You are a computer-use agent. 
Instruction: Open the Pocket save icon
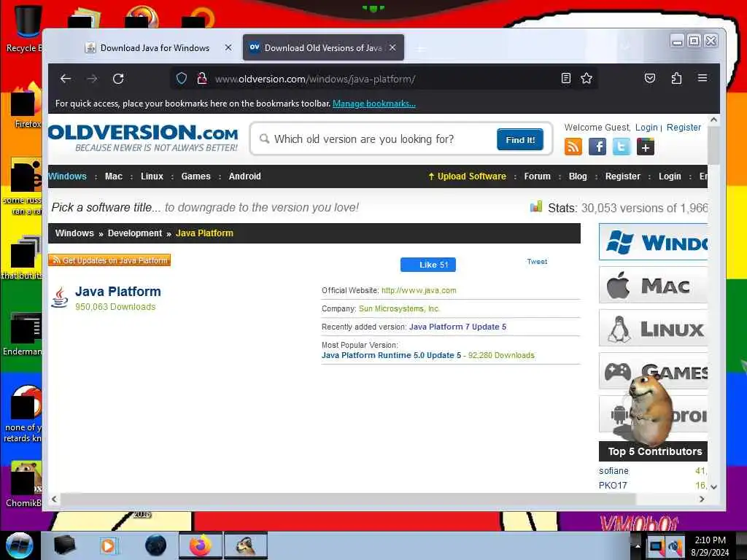(650, 78)
